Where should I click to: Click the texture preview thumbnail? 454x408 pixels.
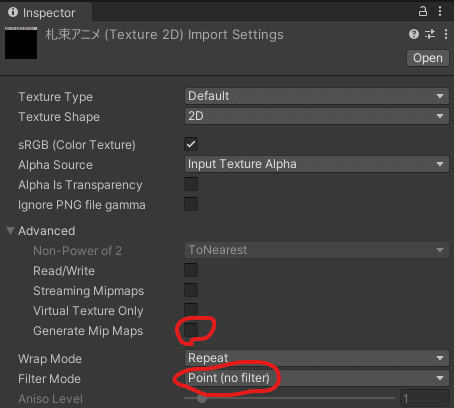(x=21, y=43)
